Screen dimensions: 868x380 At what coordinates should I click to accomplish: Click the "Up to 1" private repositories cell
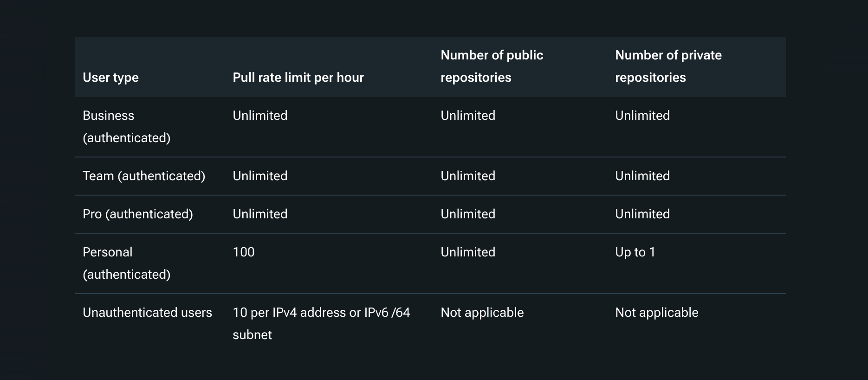[635, 252]
